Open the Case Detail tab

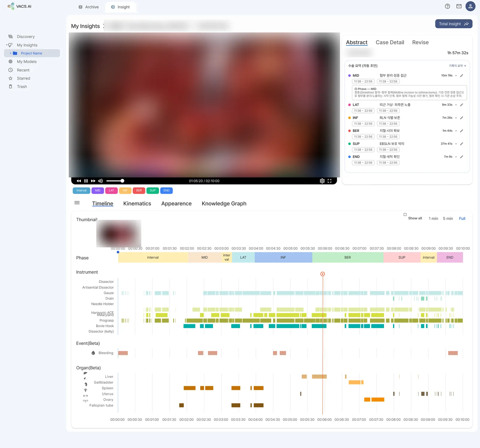point(390,42)
